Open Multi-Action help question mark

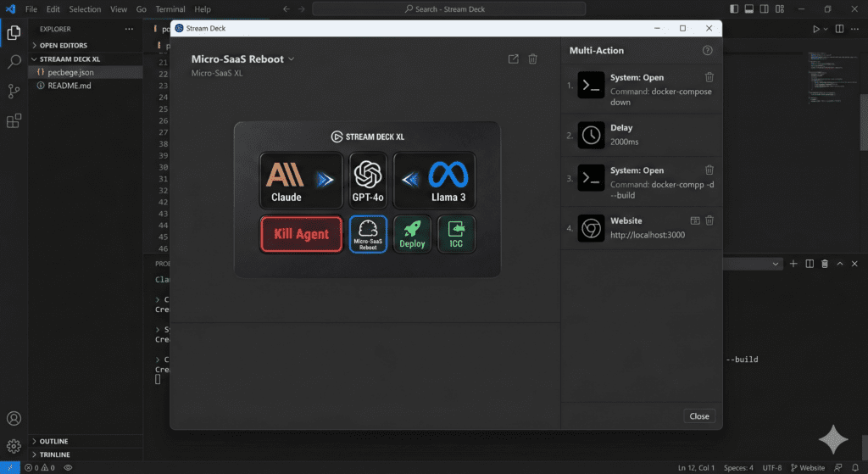click(x=708, y=51)
